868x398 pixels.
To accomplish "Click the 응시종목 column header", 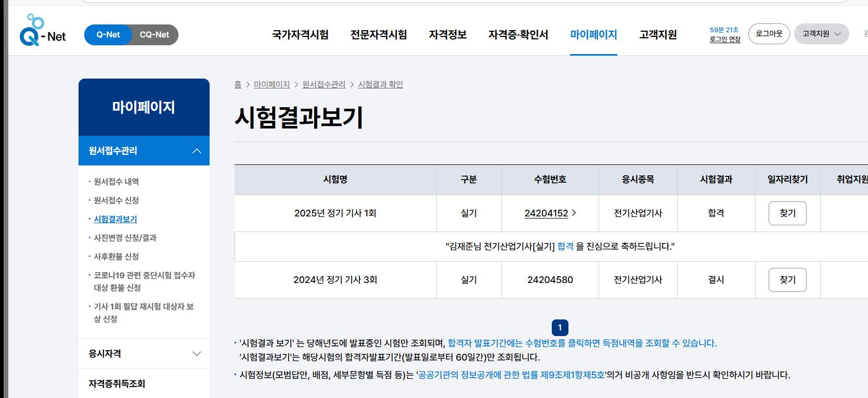I will click(638, 179).
